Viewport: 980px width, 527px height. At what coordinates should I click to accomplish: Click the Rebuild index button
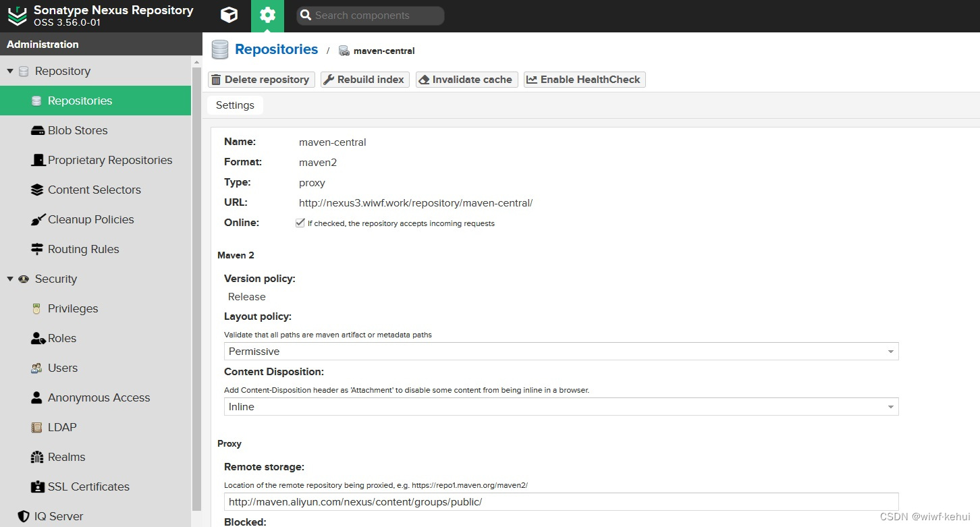(x=364, y=80)
